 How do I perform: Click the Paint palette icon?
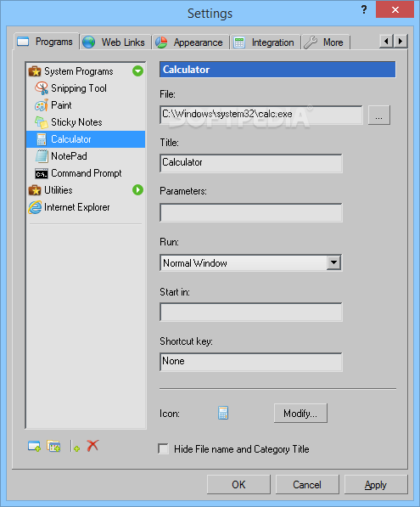tap(42, 105)
